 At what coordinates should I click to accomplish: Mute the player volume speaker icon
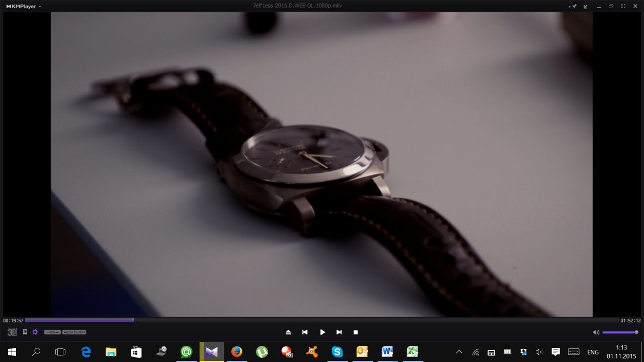[596, 332]
